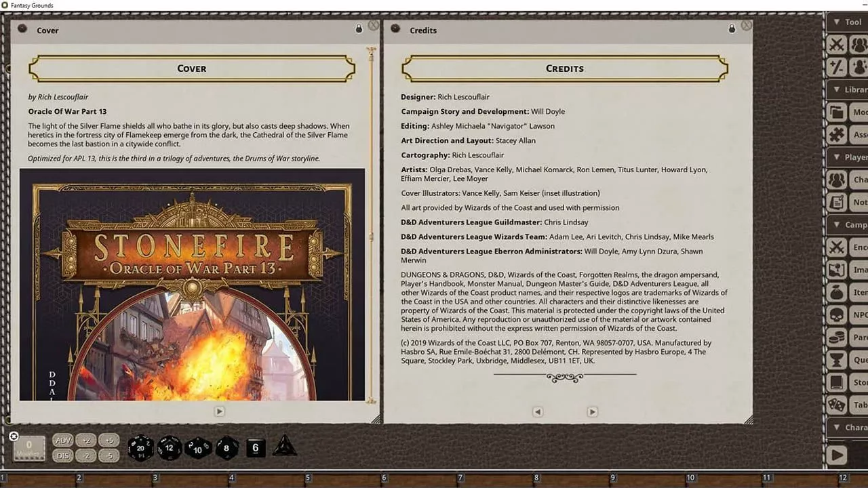Collapse the Campaign sidebar section
Viewport: 868px width, 488px height.
(x=847, y=224)
